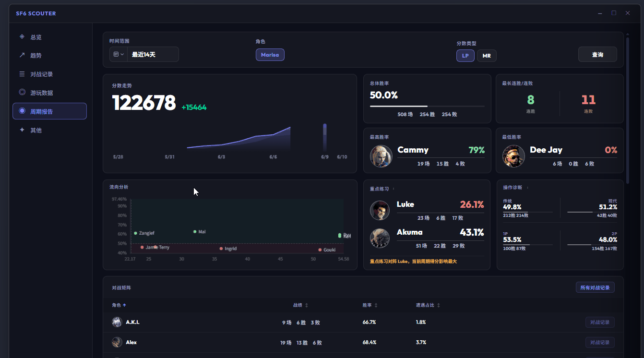Click the A.K.I. character name
The width and height of the screenshot is (644, 358).
pyautogui.click(x=132, y=322)
